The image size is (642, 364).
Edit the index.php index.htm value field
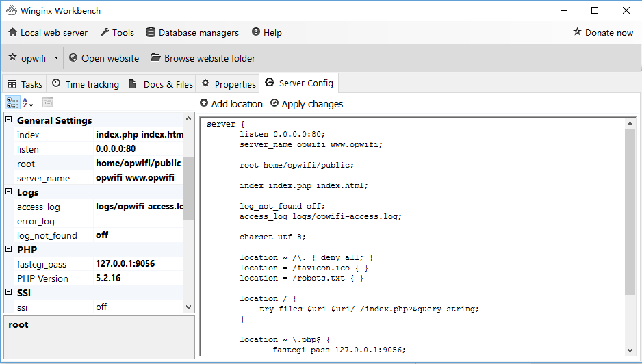139,135
